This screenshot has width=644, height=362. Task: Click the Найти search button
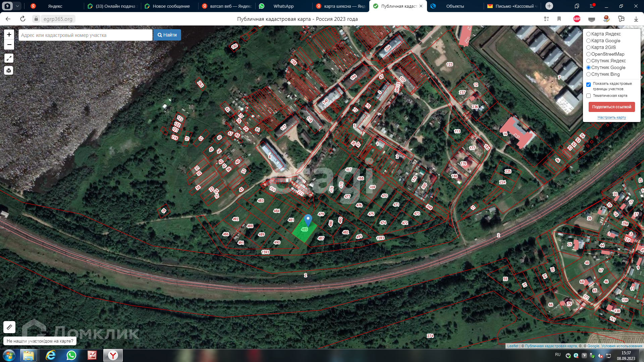[x=167, y=35]
